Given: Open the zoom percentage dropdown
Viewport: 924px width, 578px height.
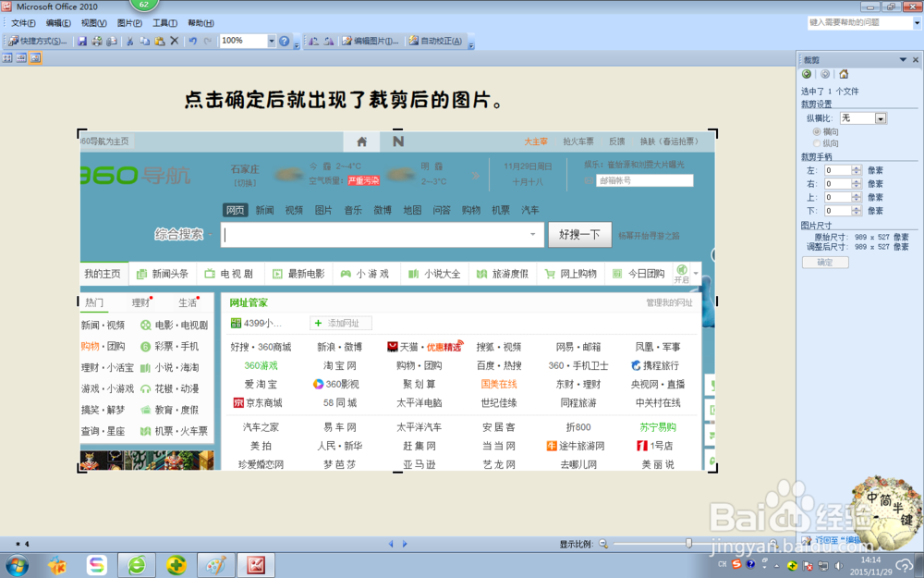Looking at the screenshot, I should click(271, 41).
